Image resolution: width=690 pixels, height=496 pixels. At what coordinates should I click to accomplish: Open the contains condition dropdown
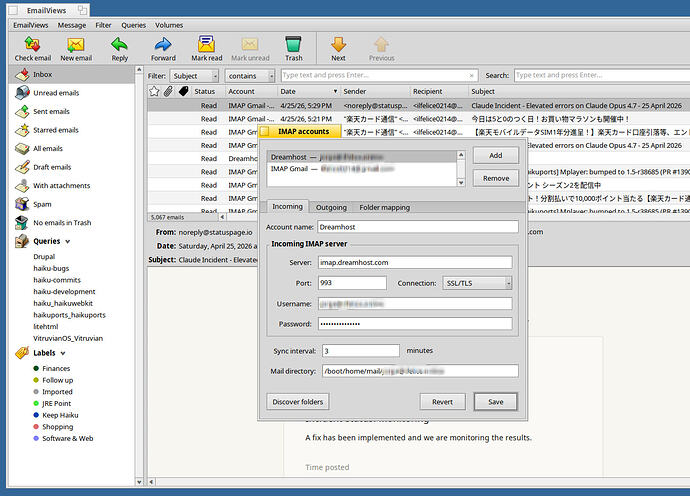(250, 76)
